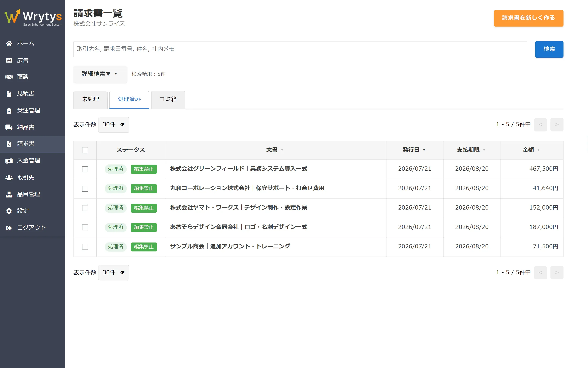Click the top next page > button

coord(557,125)
